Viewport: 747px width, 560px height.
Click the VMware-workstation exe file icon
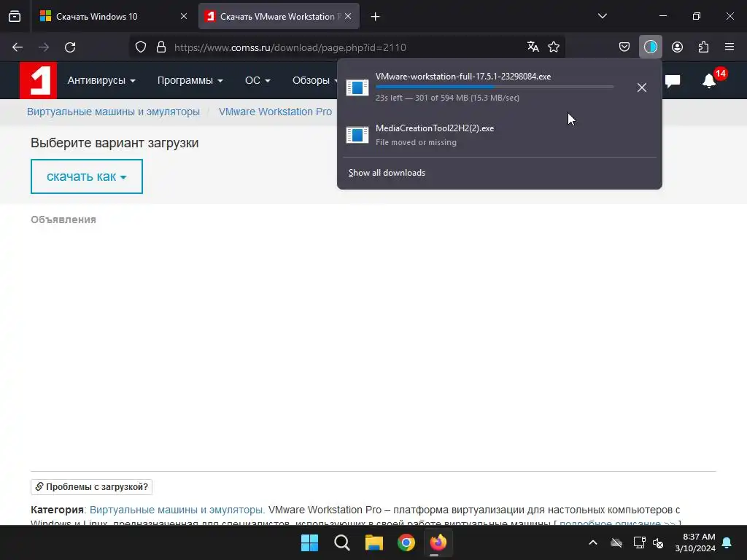(357, 87)
